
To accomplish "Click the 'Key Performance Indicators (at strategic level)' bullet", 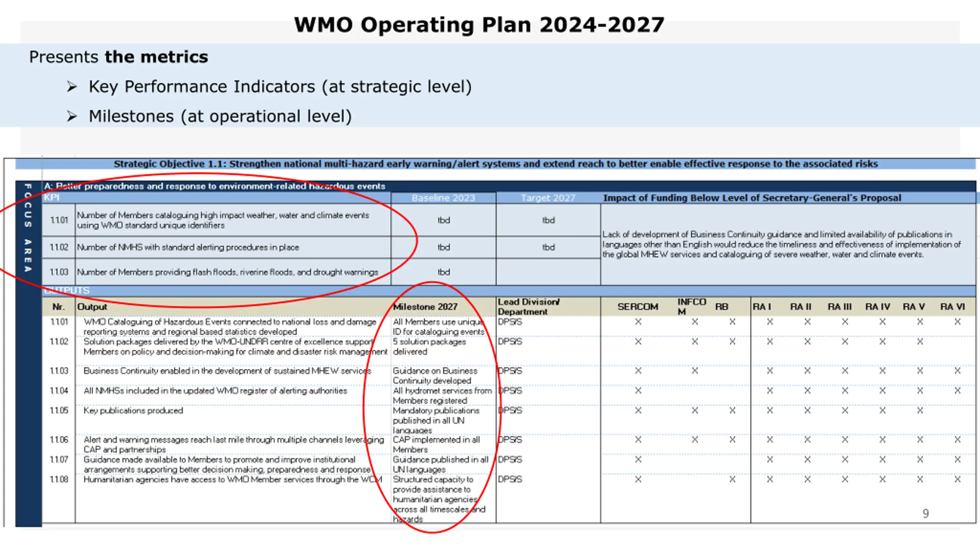I will click(x=280, y=86).
